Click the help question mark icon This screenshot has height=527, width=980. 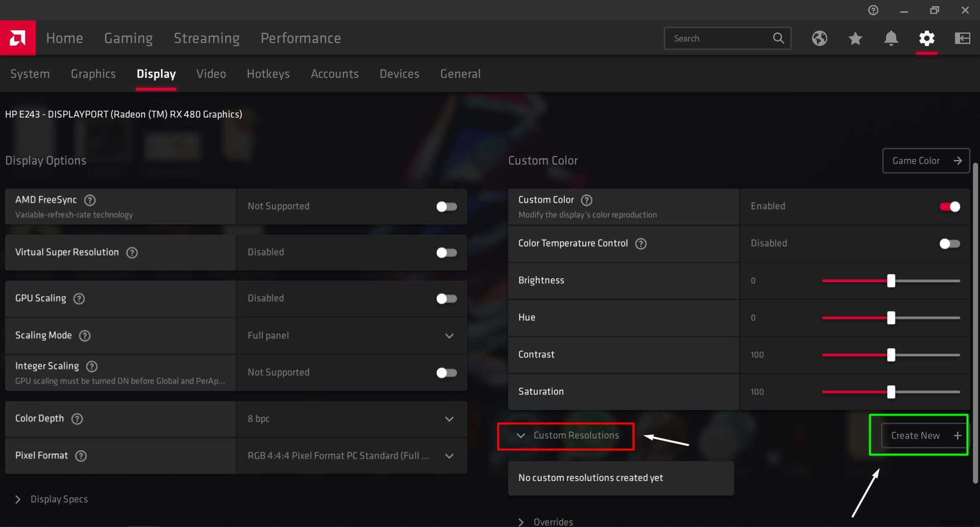coord(873,10)
